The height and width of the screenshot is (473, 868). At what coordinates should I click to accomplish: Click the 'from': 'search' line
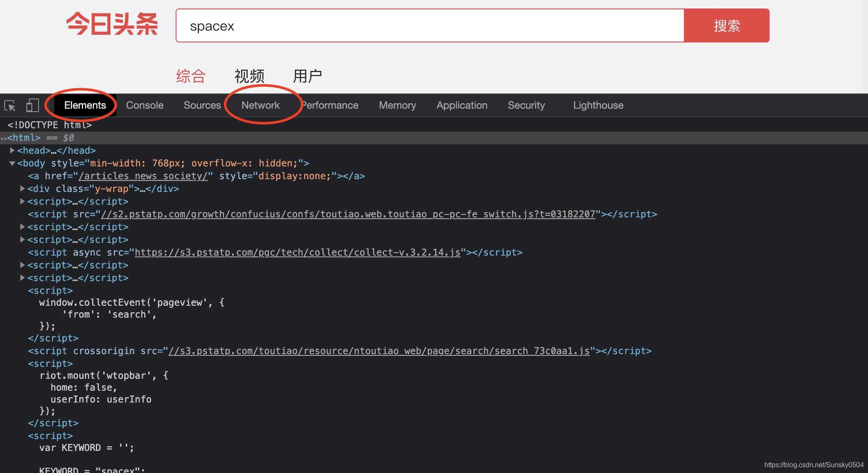[x=109, y=314]
